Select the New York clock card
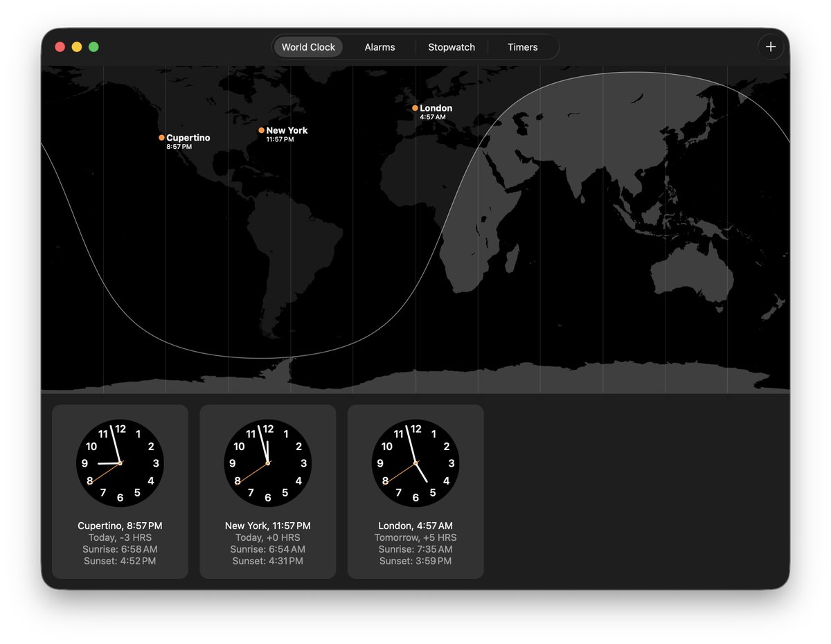831x644 pixels. tap(267, 492)
